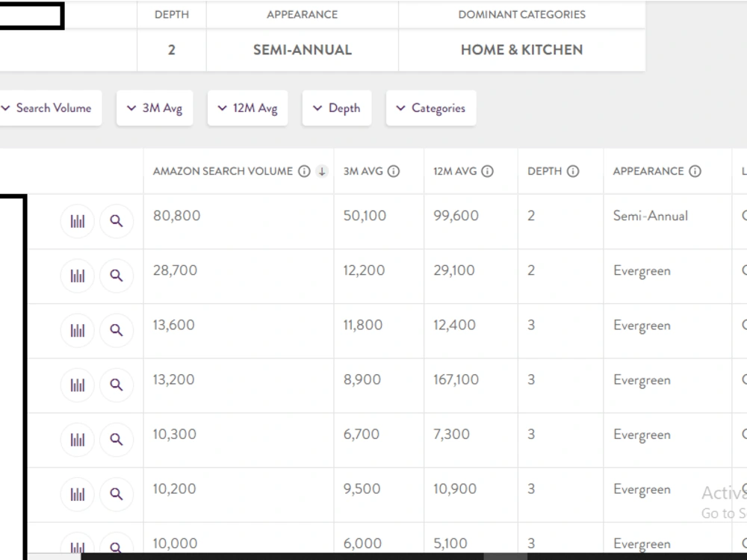
Task: Sort by AMAZON SEARCH VOLUME header
Action: 223,171
